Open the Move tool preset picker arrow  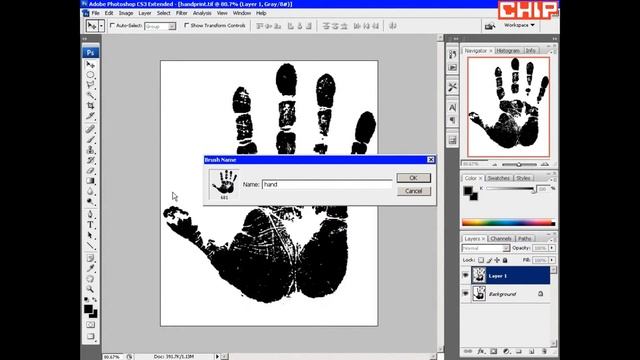click(101, 26)
